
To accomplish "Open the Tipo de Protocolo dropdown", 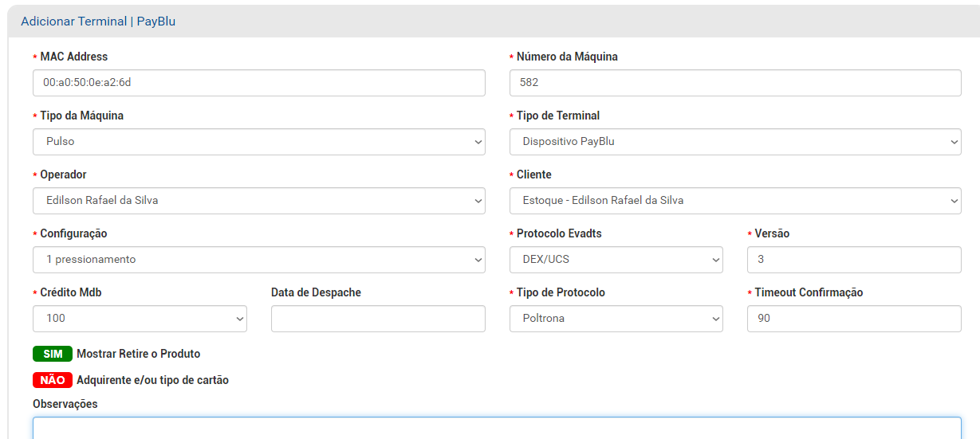I will pyautogui.click(x=616, y=319).
